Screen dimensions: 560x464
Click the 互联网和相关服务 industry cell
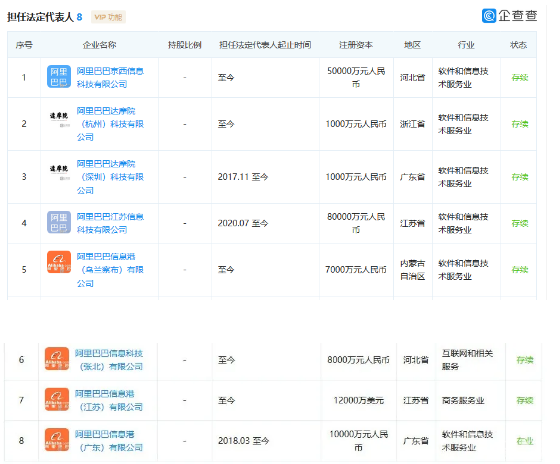[x=467, y=360]
